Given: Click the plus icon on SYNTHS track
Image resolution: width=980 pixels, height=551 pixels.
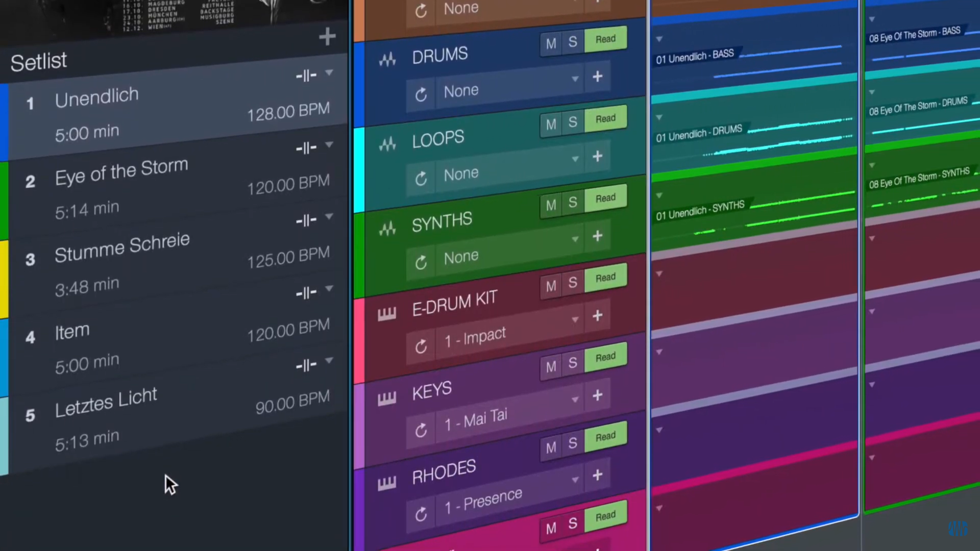Looking at the screenshot, I should coord(597,236).
